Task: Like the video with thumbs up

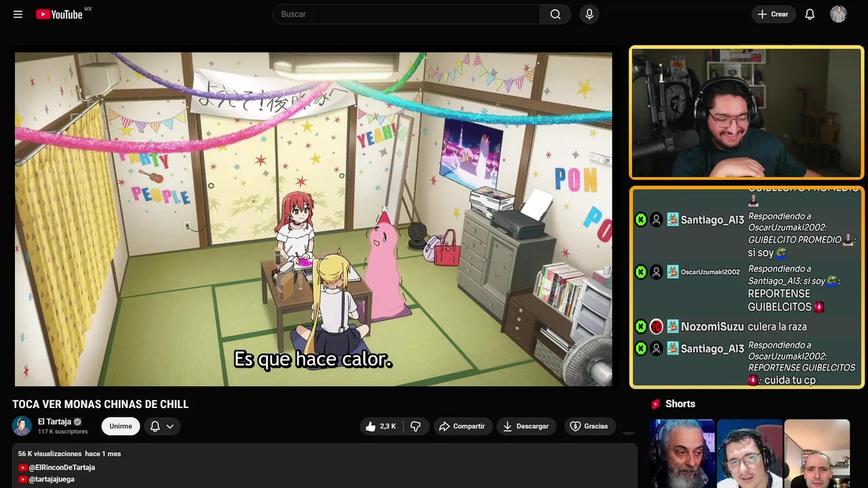Action: (x=380, y=426)
